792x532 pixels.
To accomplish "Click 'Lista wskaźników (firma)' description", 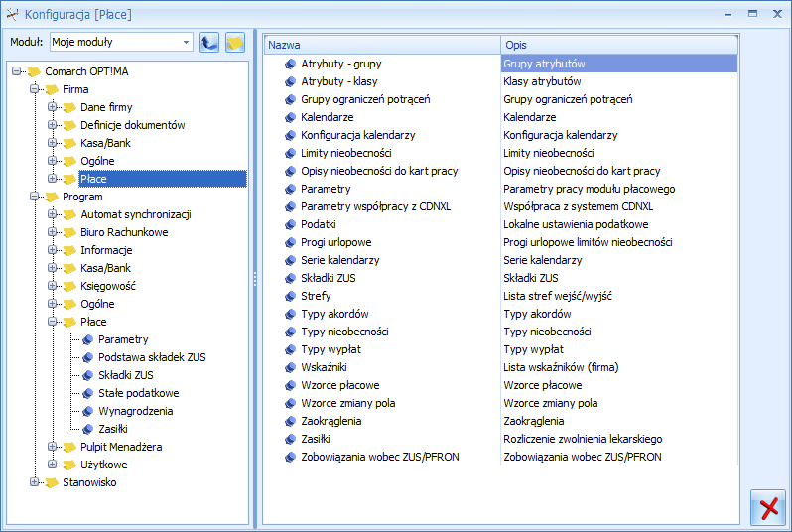I will [561, 367].
